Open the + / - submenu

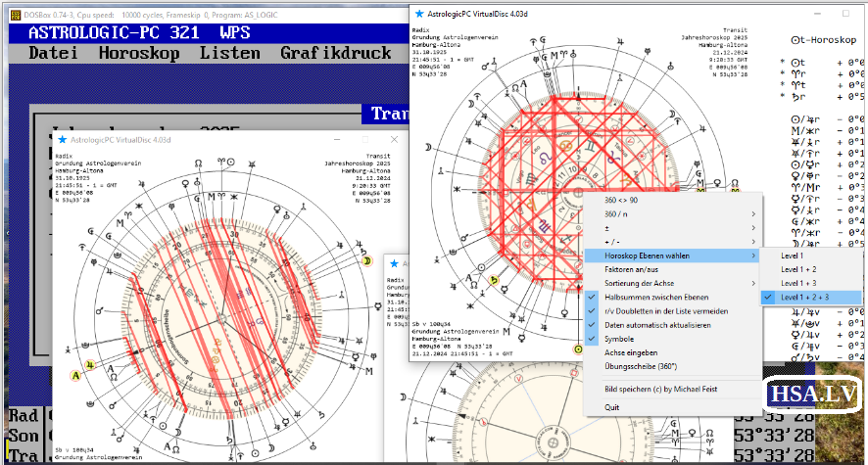click(611, 241)
